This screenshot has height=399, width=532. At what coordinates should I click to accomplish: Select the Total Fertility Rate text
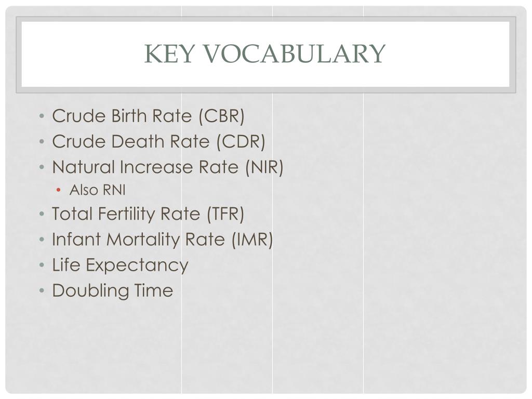click(126, 214)
